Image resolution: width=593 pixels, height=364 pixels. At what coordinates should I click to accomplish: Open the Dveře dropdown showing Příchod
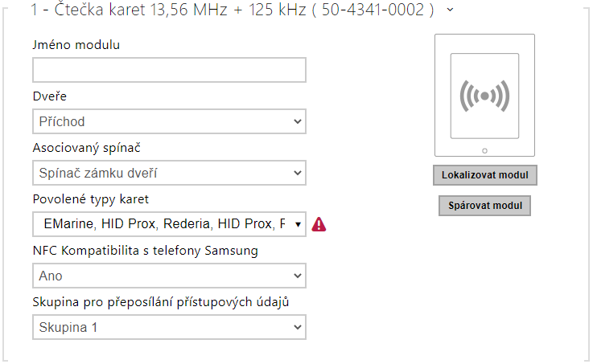coord(170,121)
